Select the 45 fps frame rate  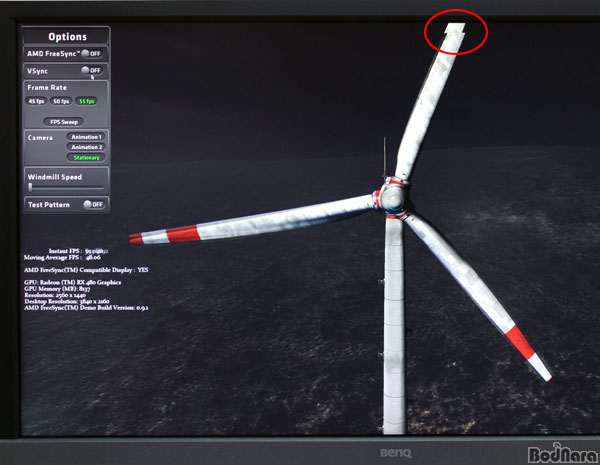click(x=36, y=101)
